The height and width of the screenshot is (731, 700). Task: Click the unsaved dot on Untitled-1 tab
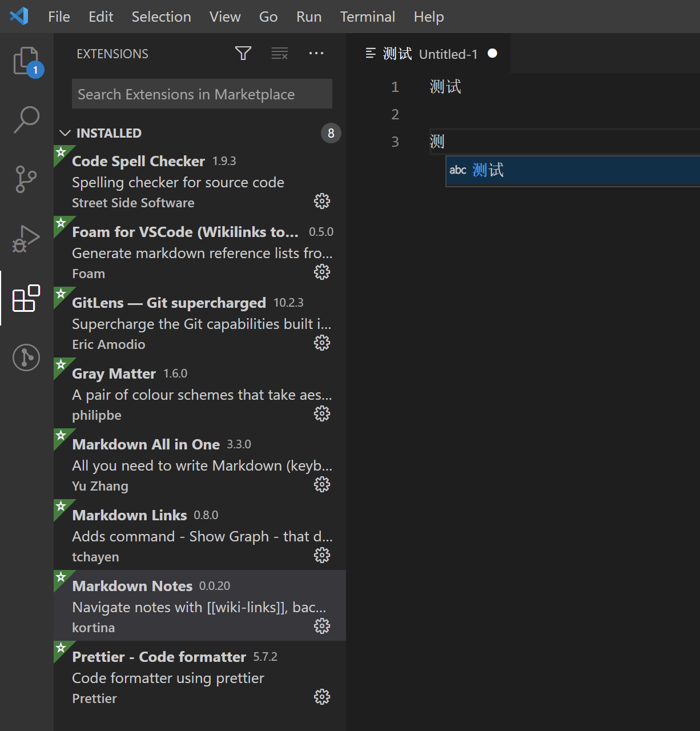(492, 53)
